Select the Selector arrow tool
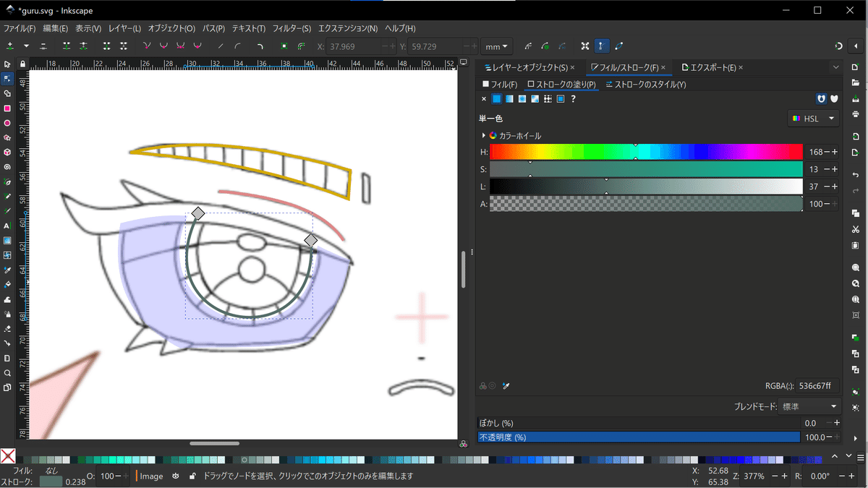 coord(7,64)
